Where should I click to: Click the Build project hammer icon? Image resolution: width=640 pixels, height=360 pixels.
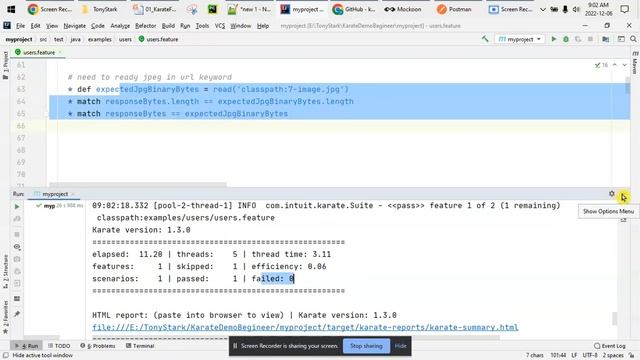click(485, 39)
